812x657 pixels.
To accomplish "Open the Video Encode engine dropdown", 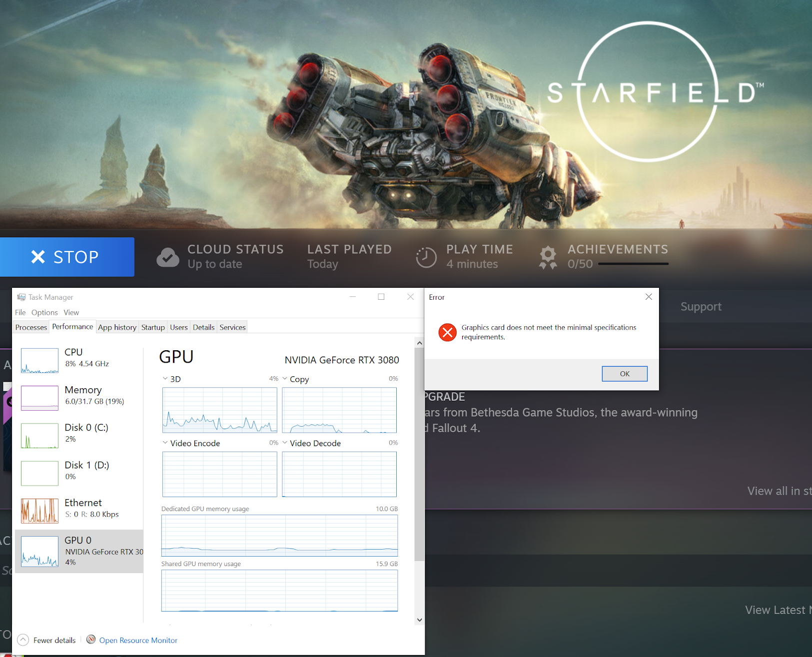I will [x=165, y=443].
